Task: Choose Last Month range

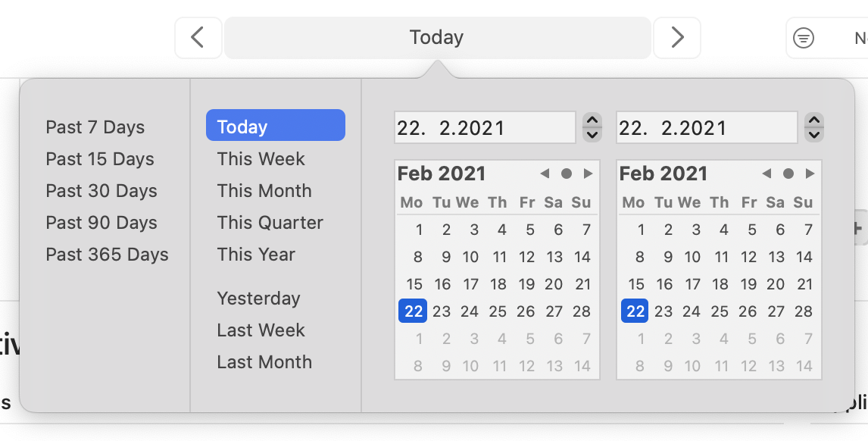Action: pyautogui.click(x=264, y=362)
